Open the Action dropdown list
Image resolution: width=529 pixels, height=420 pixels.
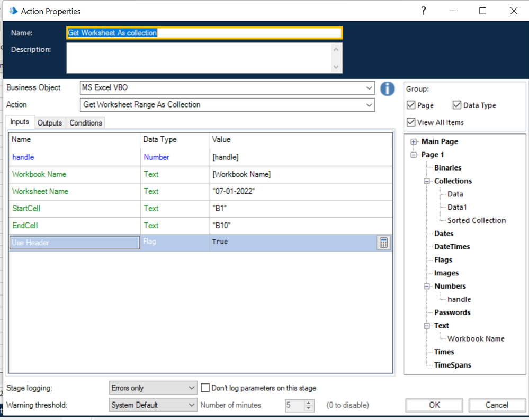(369, 105)
